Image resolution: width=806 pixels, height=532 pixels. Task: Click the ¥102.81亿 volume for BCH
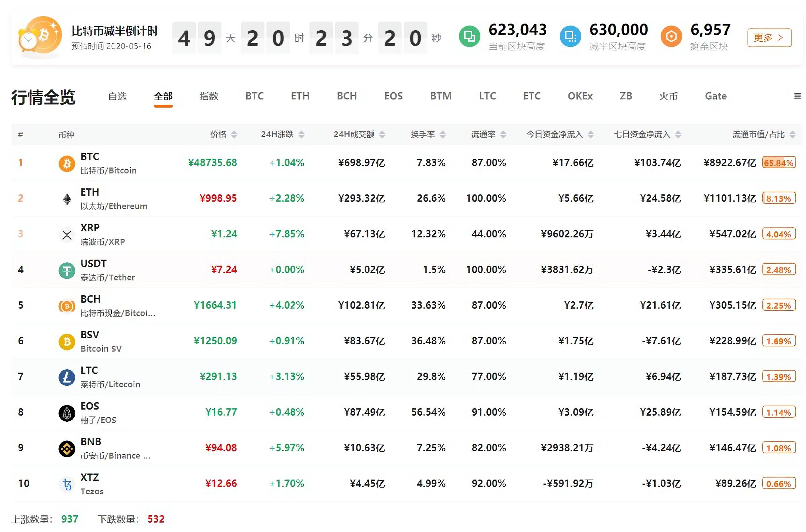click(361, 305)
